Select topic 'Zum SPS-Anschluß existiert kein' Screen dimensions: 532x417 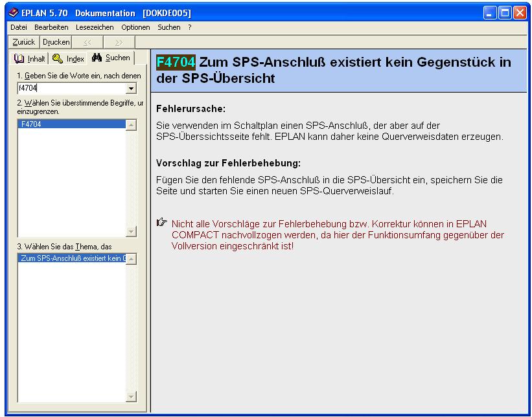71,258
